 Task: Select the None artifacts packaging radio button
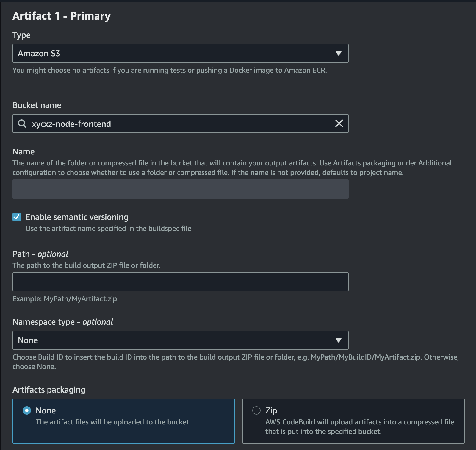[27, 410]
